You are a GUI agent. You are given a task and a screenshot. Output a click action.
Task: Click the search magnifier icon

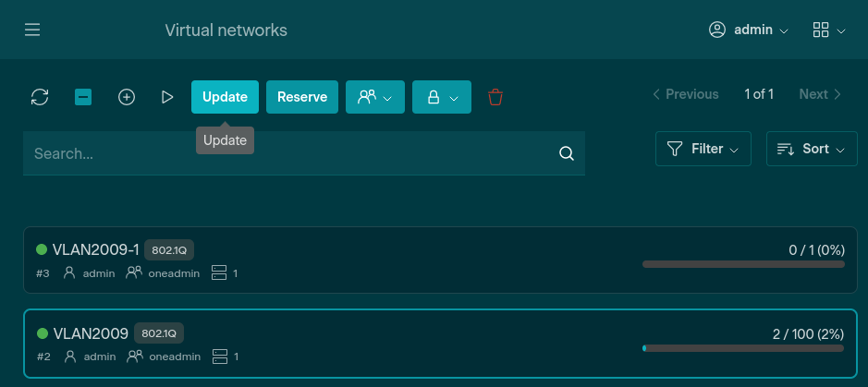pos(567,153)
